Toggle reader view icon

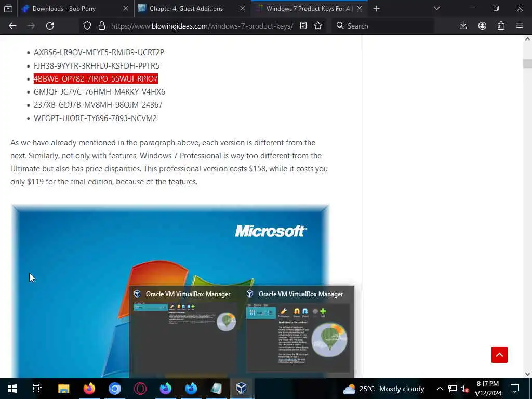coord(303,26)
